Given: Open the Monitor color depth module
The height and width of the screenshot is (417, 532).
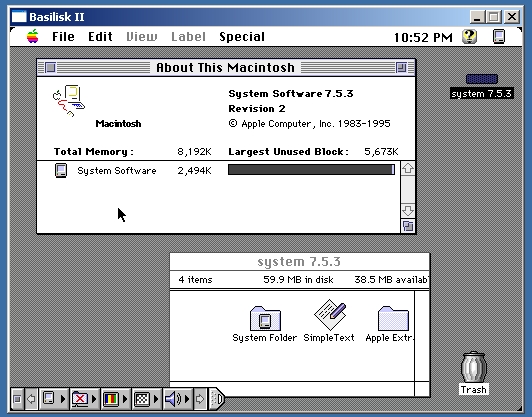Looking at the screenshot, I should pyautogui.click(x=115, y=399).
